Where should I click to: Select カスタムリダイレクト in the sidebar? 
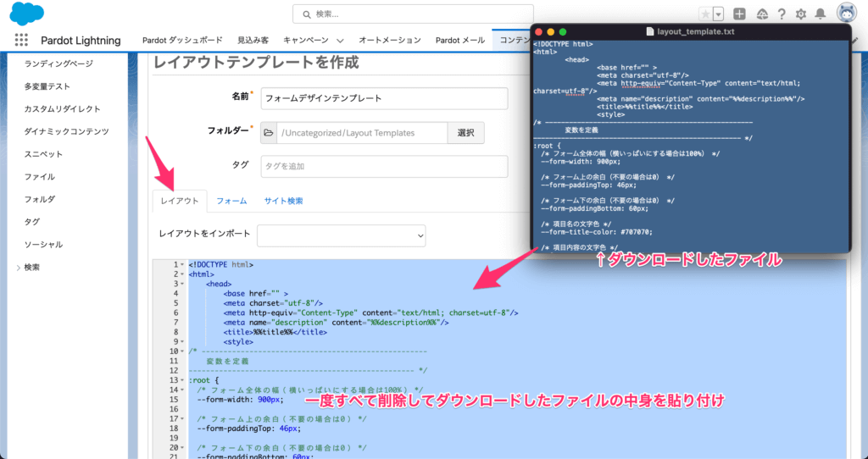coord(63,109)
